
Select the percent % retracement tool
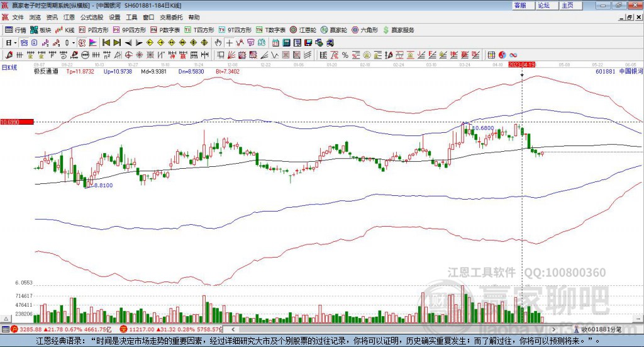pyautogui.click(x=345, y=55)
